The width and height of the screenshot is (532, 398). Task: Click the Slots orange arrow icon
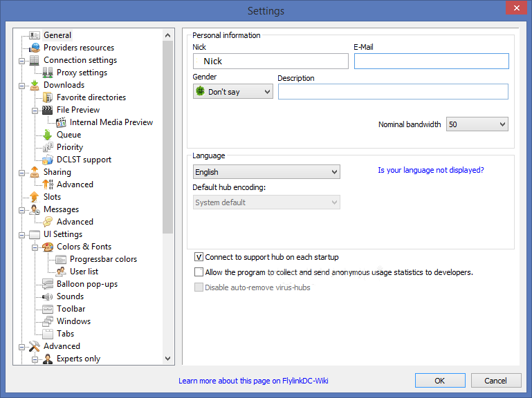(35, 197)
